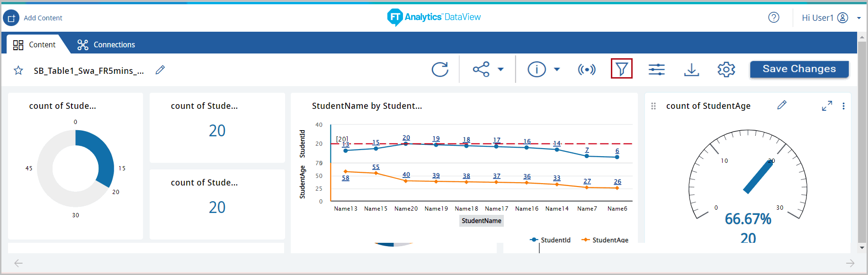Click the scrollbar down arrow
Image resolution: width=868 pixels, height=275 pixels.
click(862, 248)
